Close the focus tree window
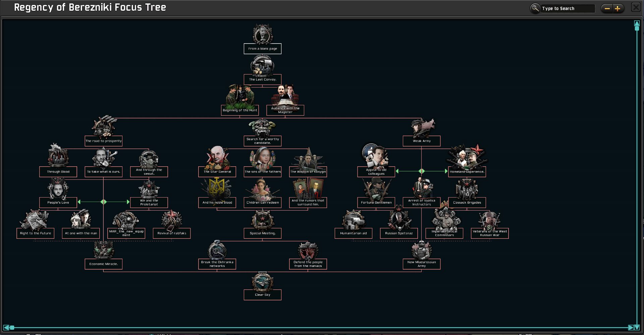This screenshot has width=644, height=335. (636, 7)
